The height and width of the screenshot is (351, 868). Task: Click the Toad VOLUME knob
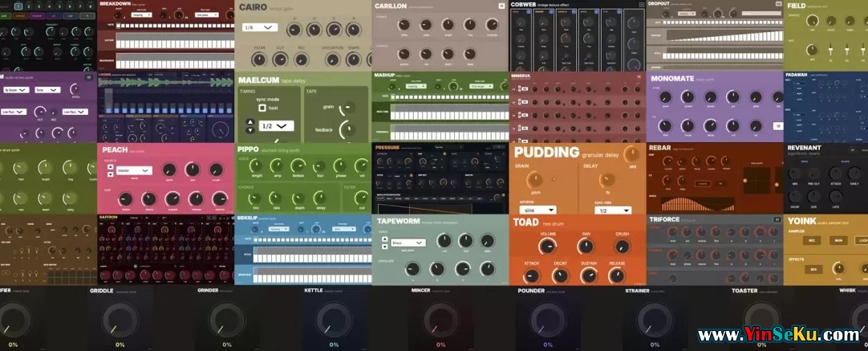(548, 247)
